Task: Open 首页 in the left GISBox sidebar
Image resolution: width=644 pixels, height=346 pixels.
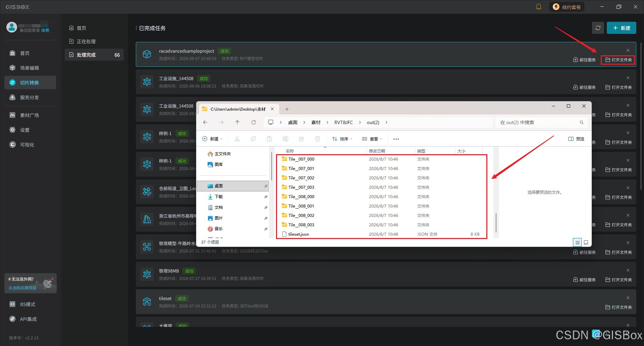Action: coord(30,53)
